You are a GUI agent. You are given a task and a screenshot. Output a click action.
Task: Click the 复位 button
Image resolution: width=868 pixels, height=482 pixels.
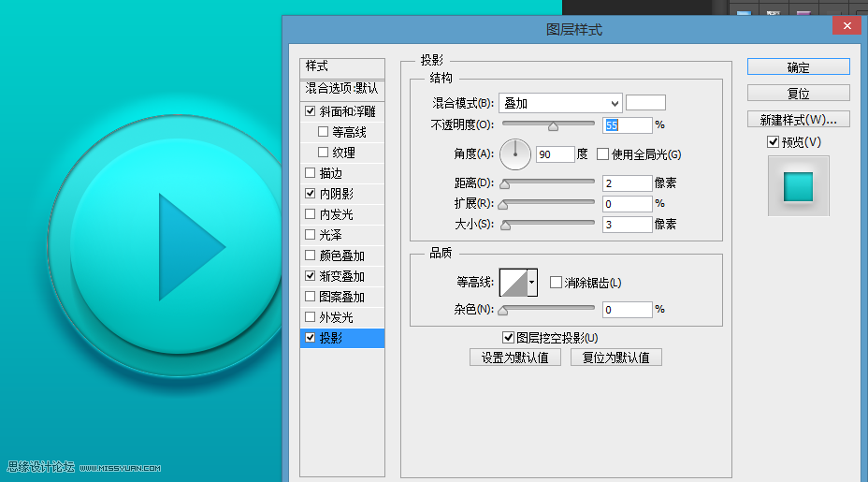click(x=798, y=93)
